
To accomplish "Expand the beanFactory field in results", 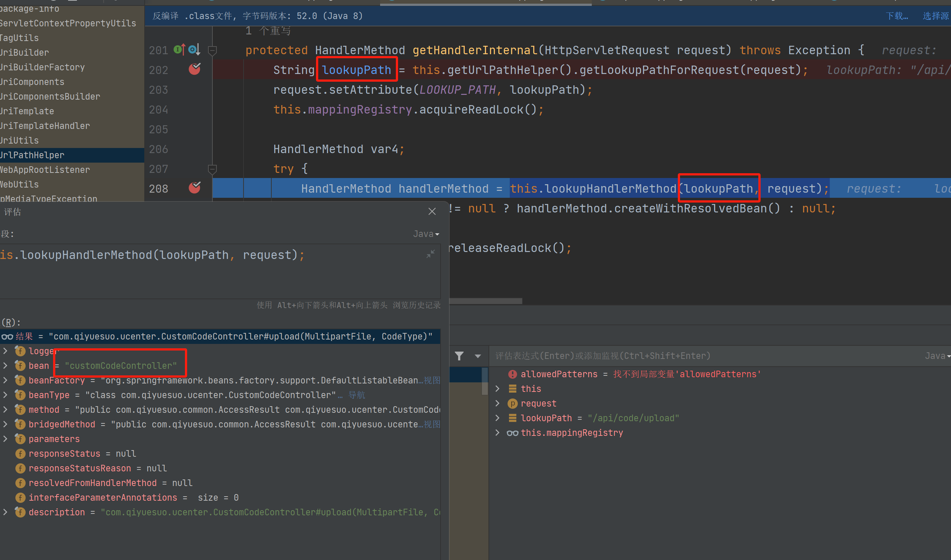I will click(5, 380).
